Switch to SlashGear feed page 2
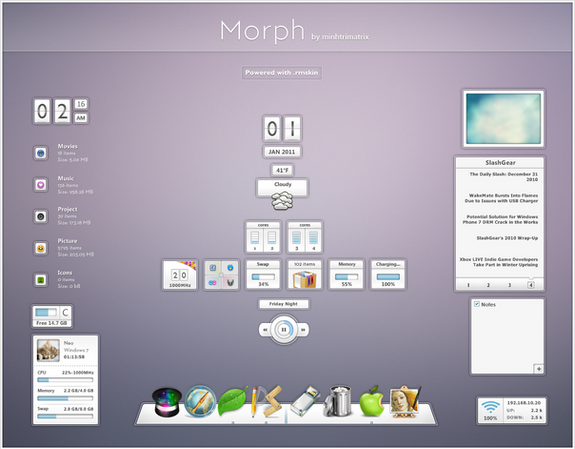The width and height of the screenshot is (575, 449). [x=488, y=285]
